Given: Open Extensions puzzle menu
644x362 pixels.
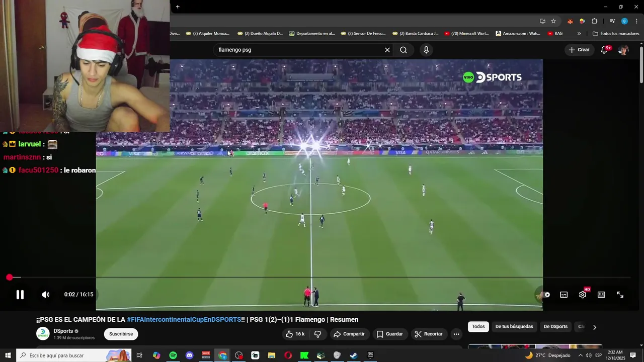Looking at the screenshot, I should click(x=595, y=21).
